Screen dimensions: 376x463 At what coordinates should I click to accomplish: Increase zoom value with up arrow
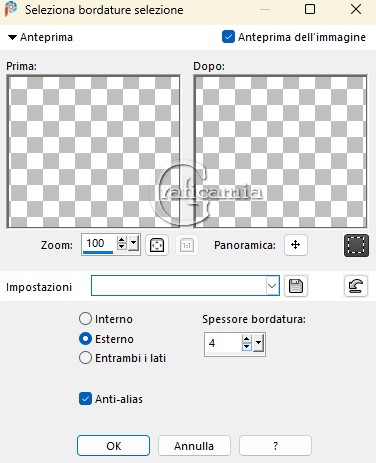pos(122,240)
